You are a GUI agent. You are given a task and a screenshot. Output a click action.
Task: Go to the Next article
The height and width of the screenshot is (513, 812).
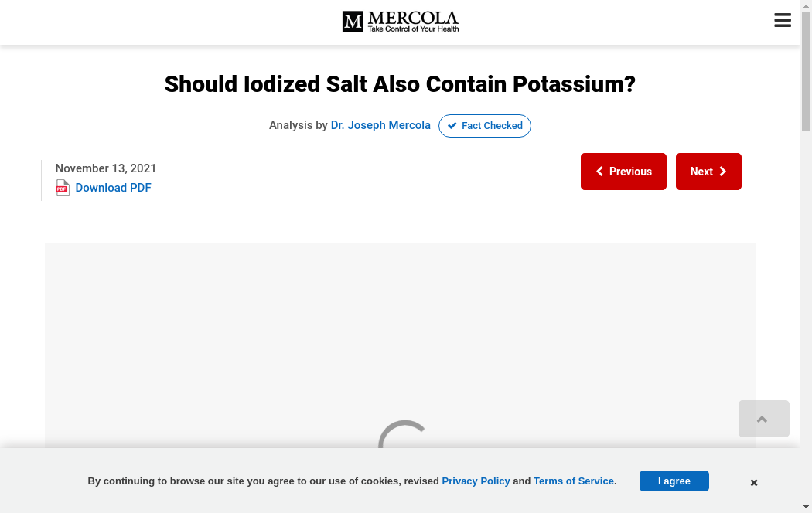point(708,172)
